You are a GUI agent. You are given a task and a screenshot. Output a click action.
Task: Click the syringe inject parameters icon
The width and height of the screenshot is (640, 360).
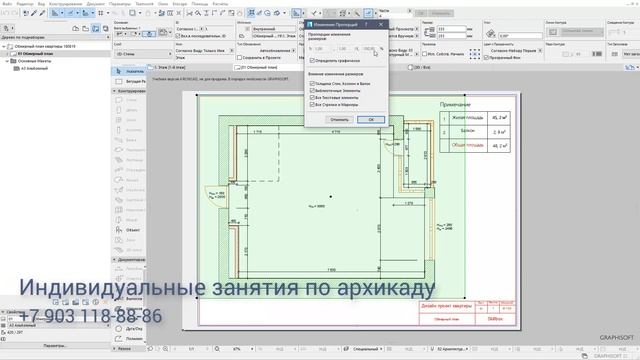click(42, 13)
